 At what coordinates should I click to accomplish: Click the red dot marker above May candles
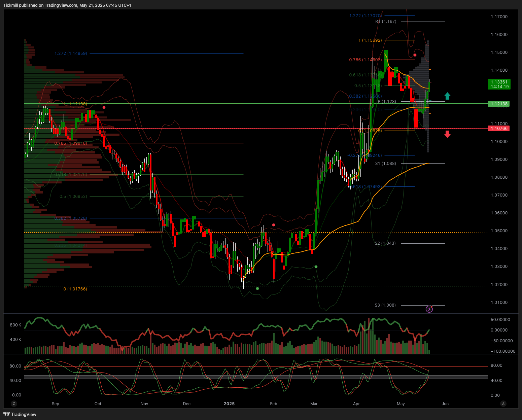[415, 55]
